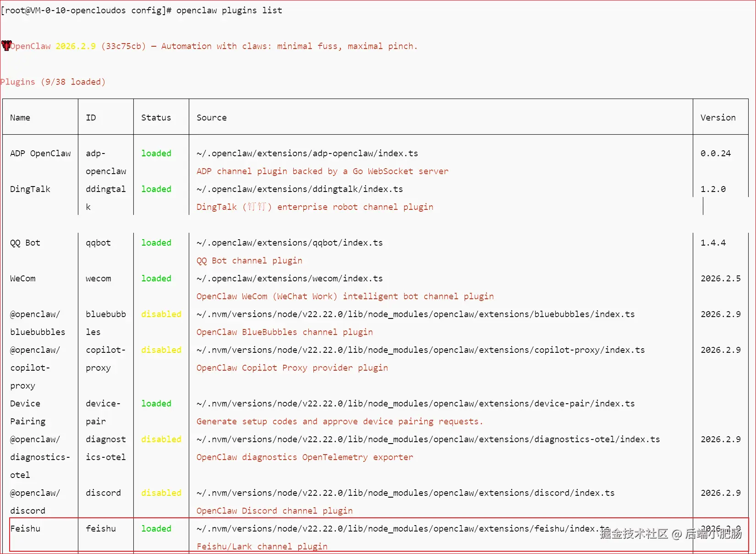The width and height of the screenshot is (756, 554).
Task: Select 'OpenClaw diagnostics OpenTelemetry exporter' description
Action: click(305, 457)
